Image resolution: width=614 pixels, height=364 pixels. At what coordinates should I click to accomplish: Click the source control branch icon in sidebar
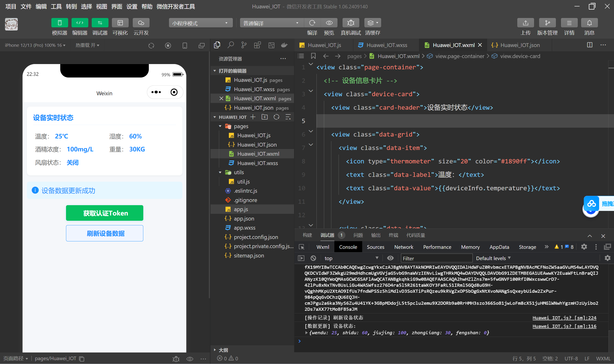click(244, 45)
